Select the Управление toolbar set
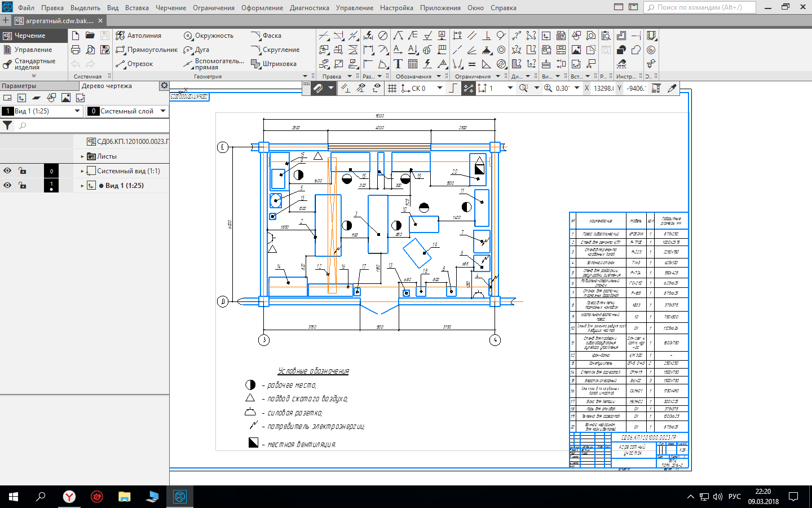Image resolution: width=812 pixels, height=508 pixels. pos(33,50)
